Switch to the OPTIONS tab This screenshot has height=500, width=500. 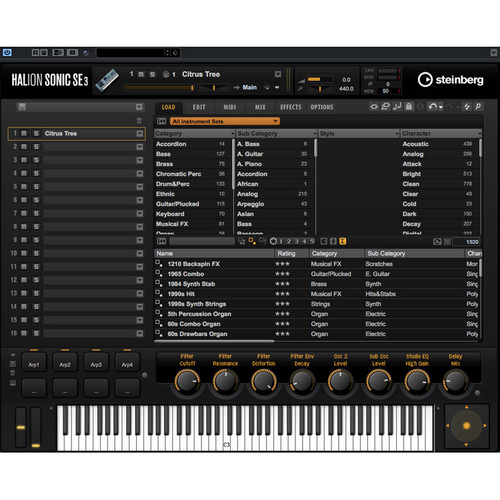click(322, 107)
